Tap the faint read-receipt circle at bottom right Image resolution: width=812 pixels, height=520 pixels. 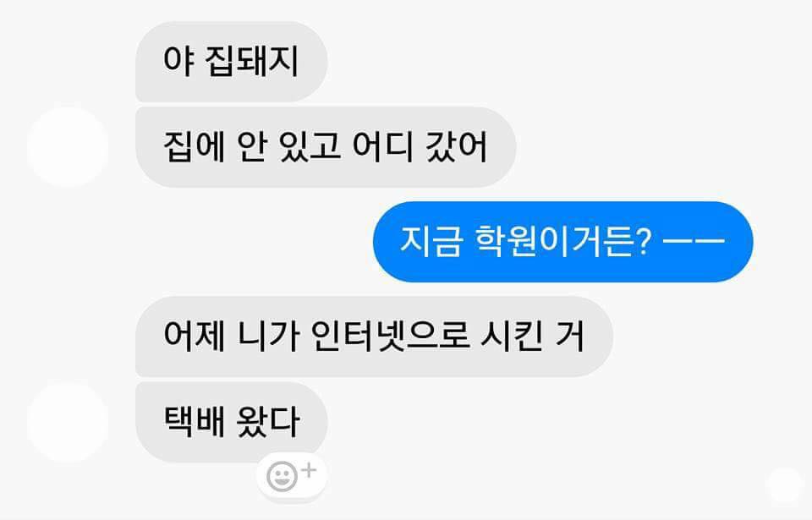pos(784,486)
